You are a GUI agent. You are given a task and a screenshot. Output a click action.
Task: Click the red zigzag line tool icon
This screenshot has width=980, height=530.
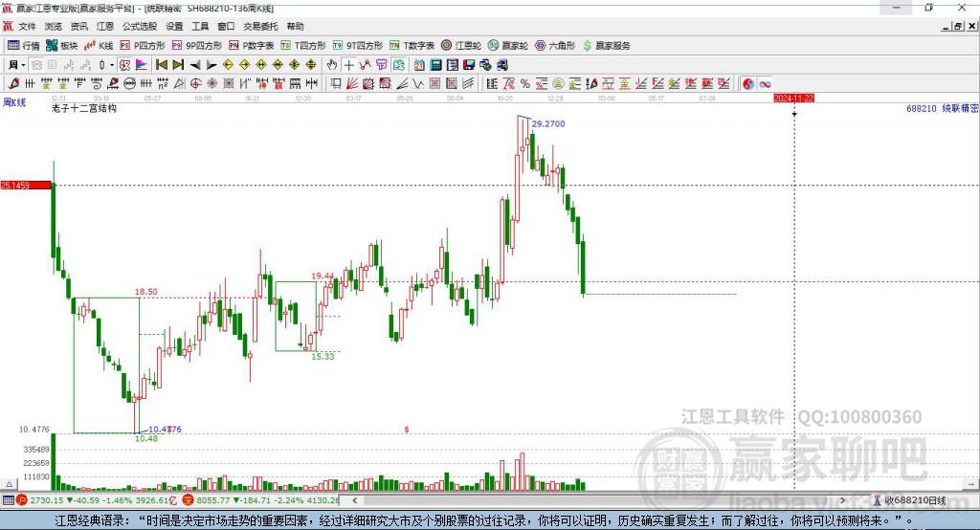click(365, 64)
